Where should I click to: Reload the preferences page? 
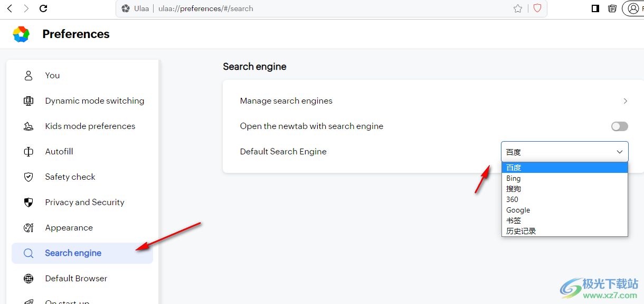point(44,8)
